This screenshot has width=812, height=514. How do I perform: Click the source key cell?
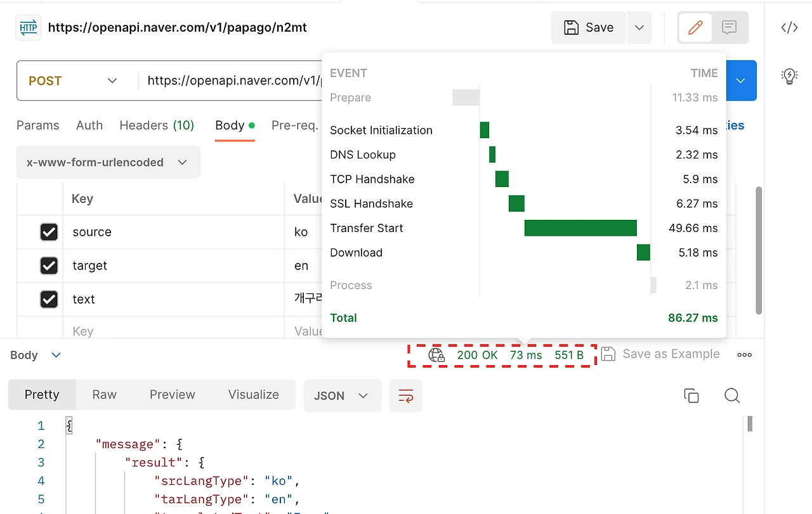click(174, 232)
